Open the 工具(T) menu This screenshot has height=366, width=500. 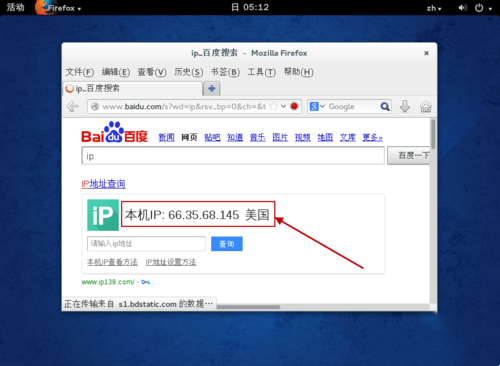[262, 72]
